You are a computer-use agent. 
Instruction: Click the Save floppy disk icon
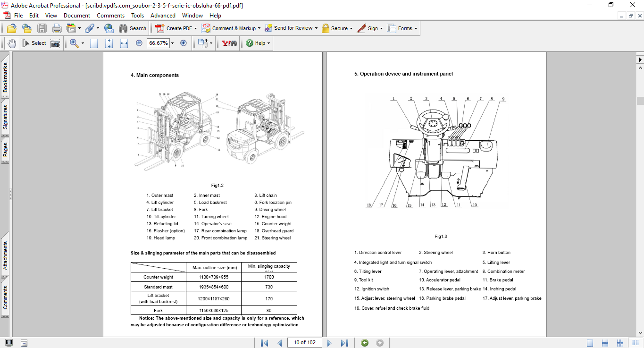42,28
